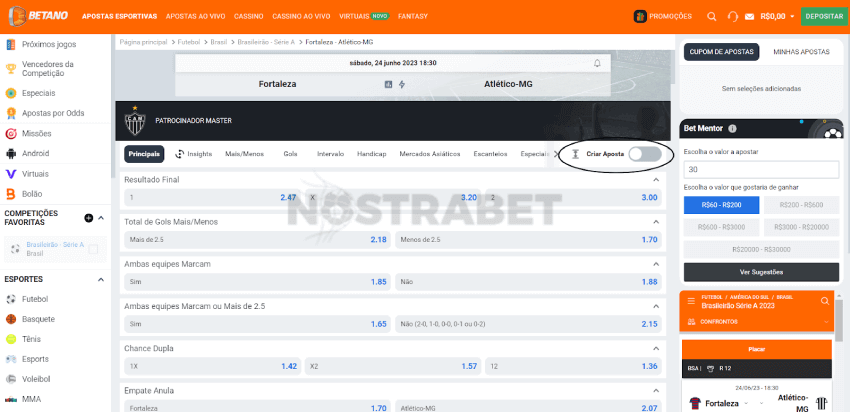Open the envelope messages icon
The image size is (850, 412).
750,17
